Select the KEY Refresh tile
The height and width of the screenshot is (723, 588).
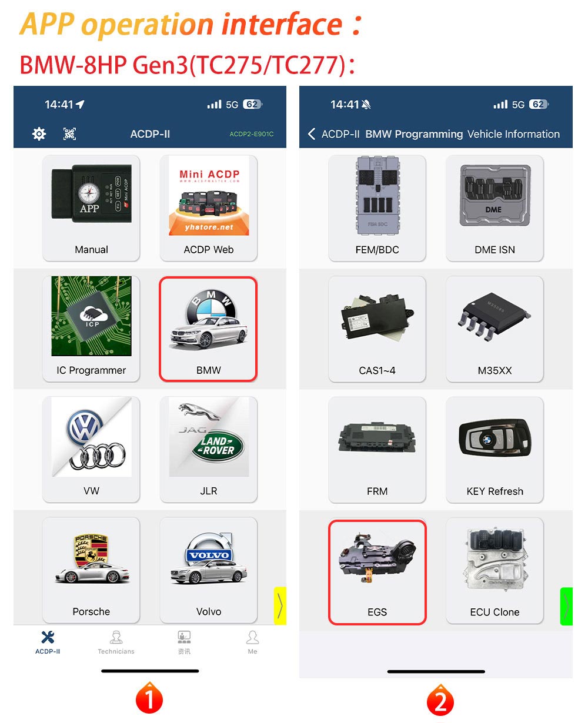click(x=495, y=450)
